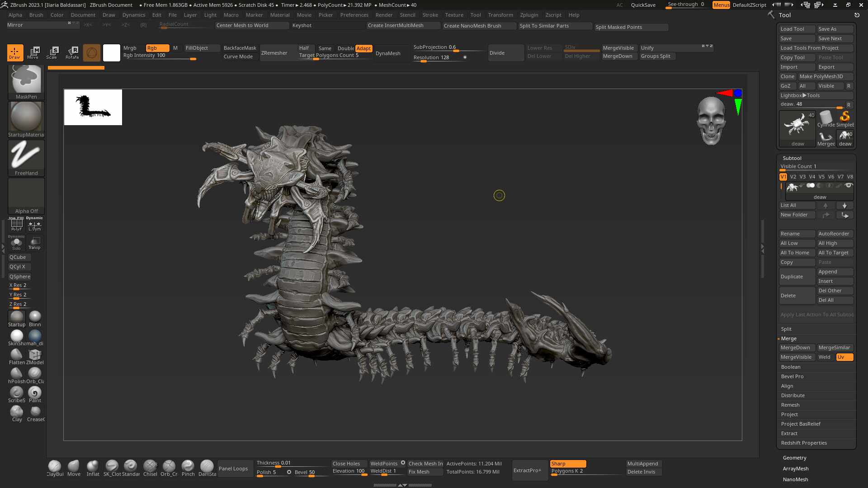Screen dimensions: 868x488
Task: Expand the Geometry palette section
Action: pos(795,458)
